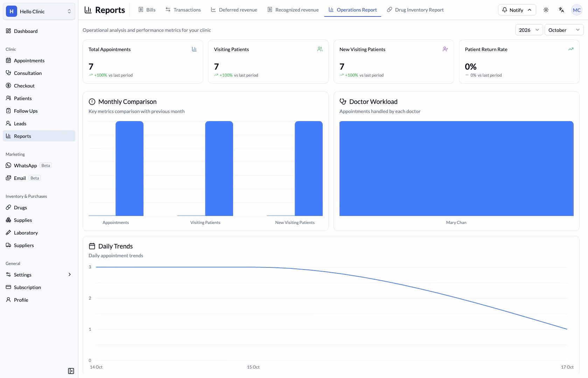Click the Patient Return Rate trend icon
This screenshot has height=378, width=588.
click(570, 49)
